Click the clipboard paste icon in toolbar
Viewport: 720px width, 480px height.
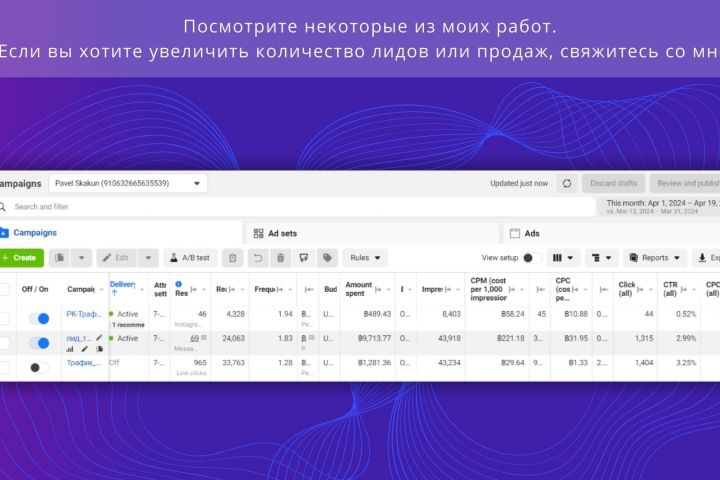pos(233,258)
